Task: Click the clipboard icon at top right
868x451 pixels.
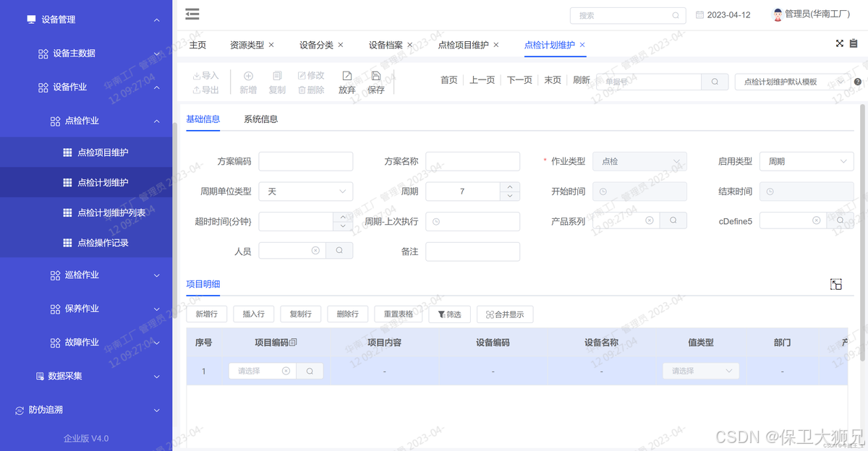Action: pyautogui.click(x=854, y=43)
